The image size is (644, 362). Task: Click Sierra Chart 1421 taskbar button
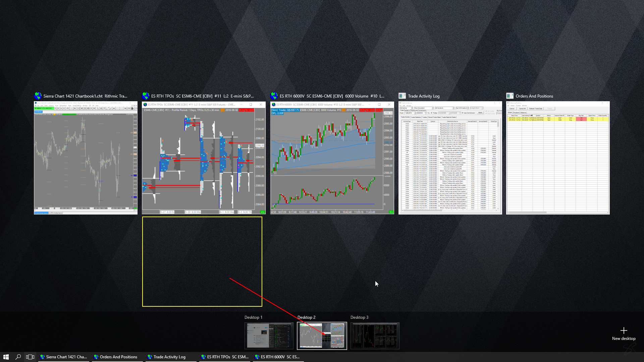tap(64, 357)
